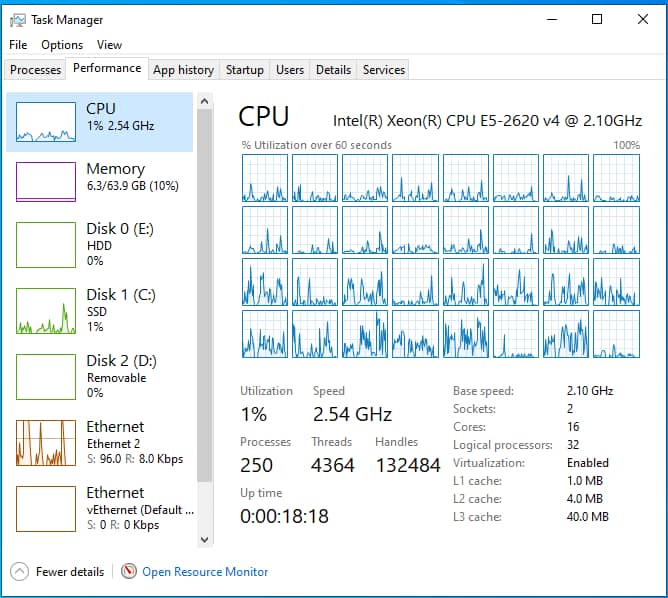Viewport: 668px width, 598px height.
Task: Select Disk 0 (E:) HDD graph
Action: [x=46, y=245]
